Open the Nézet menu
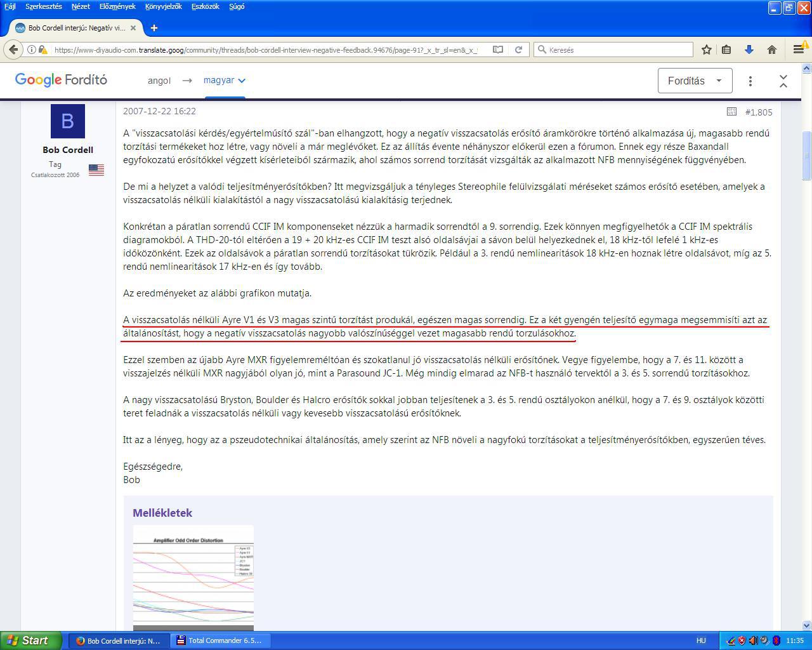 point(81,6)
